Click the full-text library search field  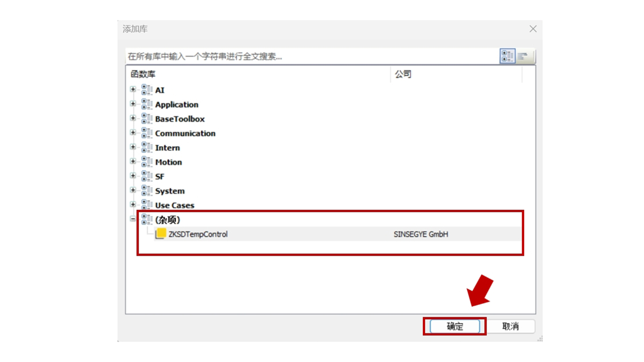pyautogui.click(x=312, y=56)
